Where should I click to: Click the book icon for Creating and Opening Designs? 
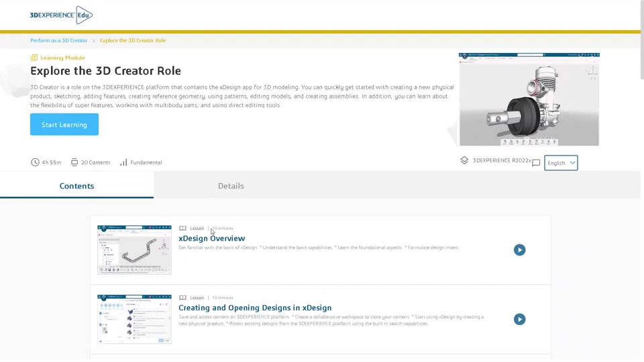(182, 298)
